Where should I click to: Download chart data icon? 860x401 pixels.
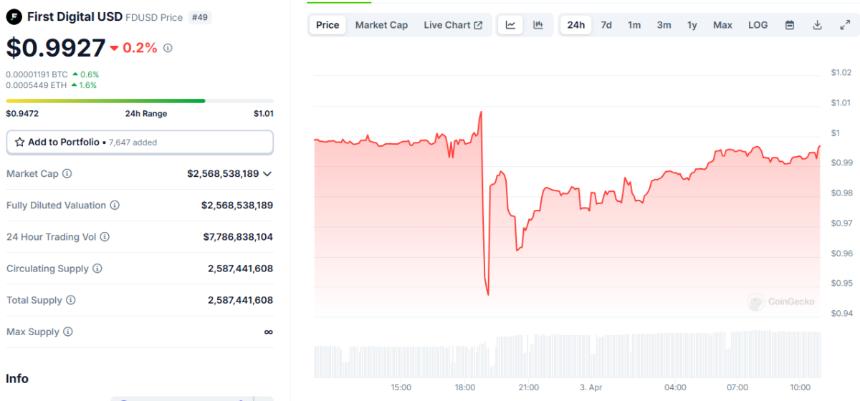(x=817, y=25)
